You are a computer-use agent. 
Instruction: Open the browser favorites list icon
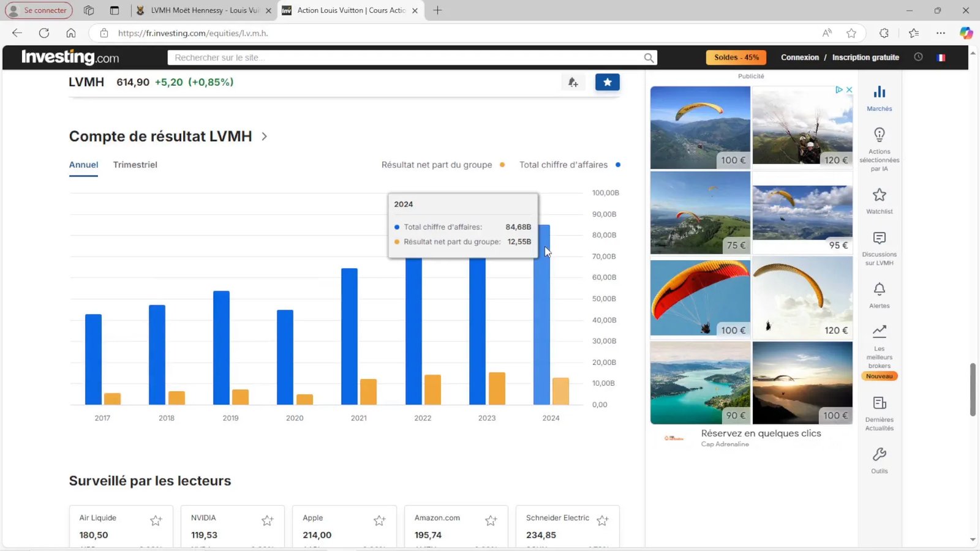(x=914, y=33)
